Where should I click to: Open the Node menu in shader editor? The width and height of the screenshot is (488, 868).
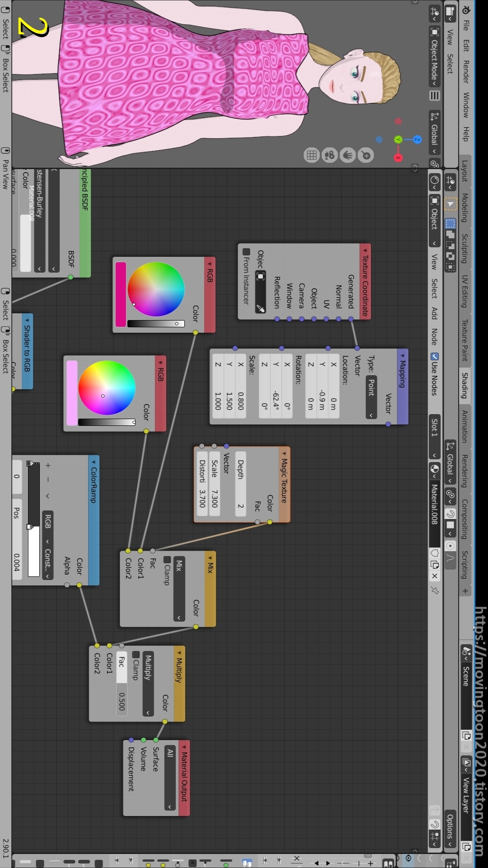point(434,337)
